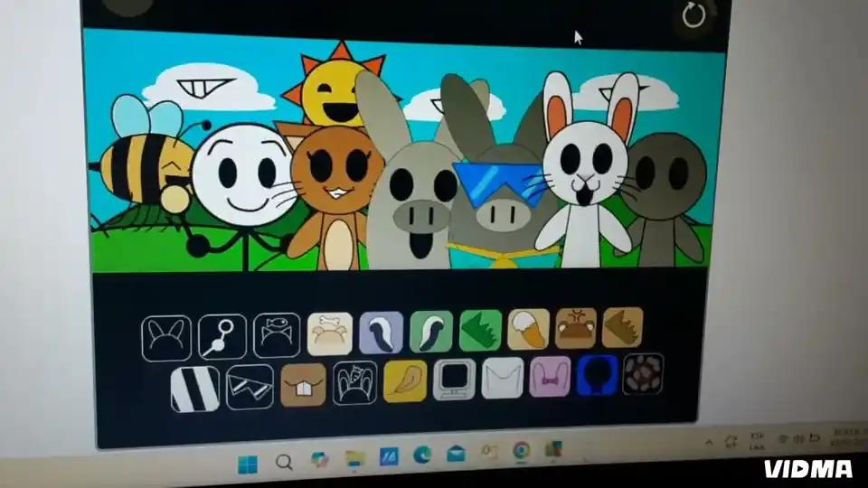Launch Copilot from the taskbar
The width and height of the screenshot is (868, 488).
[319, 459]
